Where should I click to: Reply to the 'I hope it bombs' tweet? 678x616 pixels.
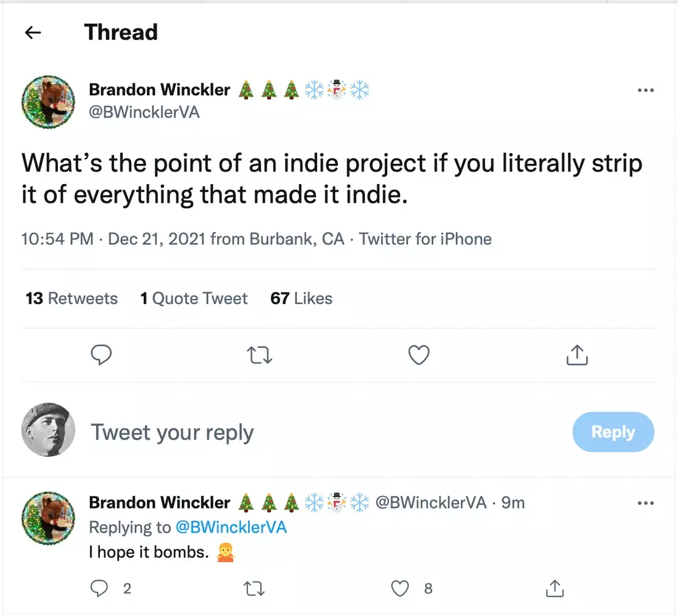99,588
